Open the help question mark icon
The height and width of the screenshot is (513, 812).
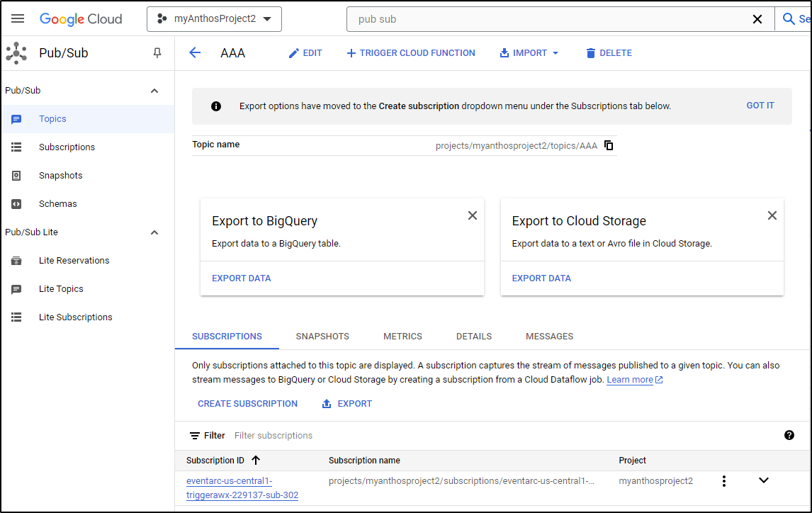click(x=789, y=435)
